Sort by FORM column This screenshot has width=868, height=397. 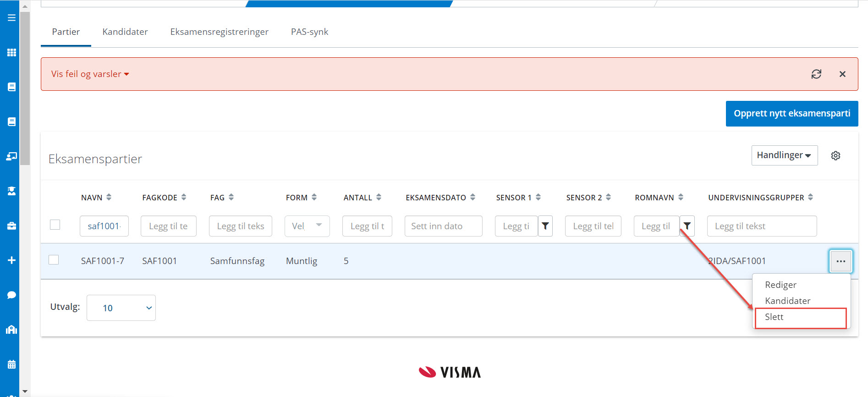coord(314,197)
